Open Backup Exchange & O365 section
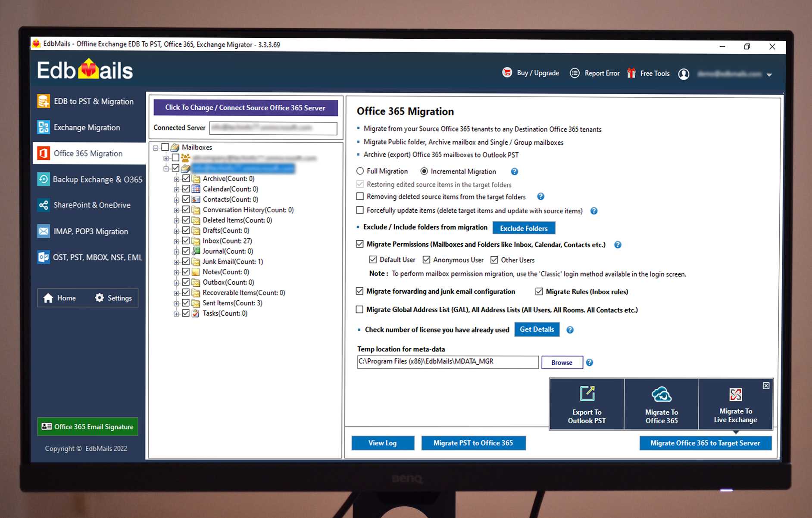The width and height of the screenshot is (812, 518). [89, 179]
